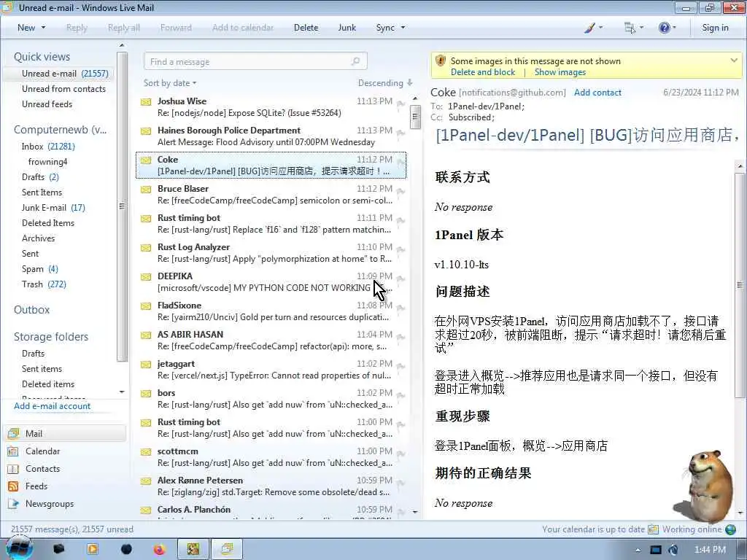Image resolution: width=747 pixels, height=560 pixels.
Task: Click envelope icon for DEEPIKA message
Action: click(146, 276)
